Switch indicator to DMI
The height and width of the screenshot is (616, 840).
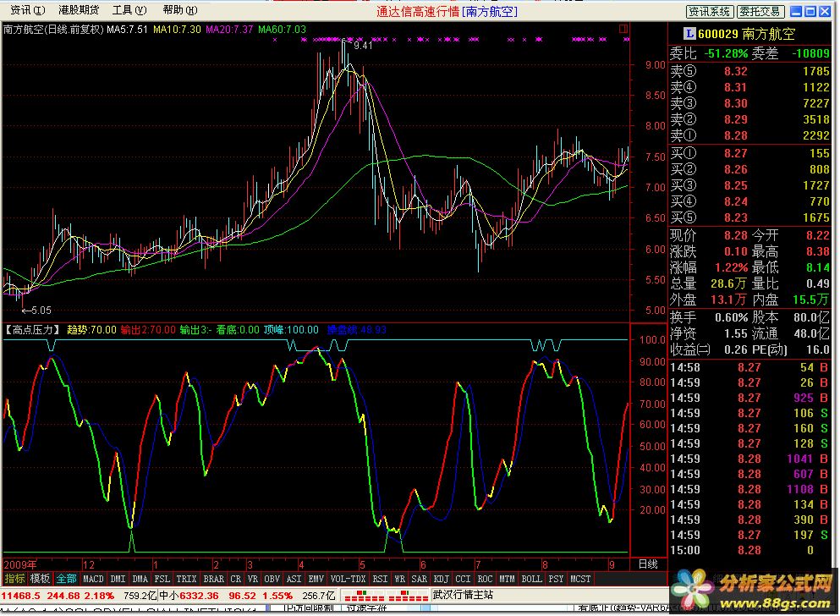tap(118, 579)
